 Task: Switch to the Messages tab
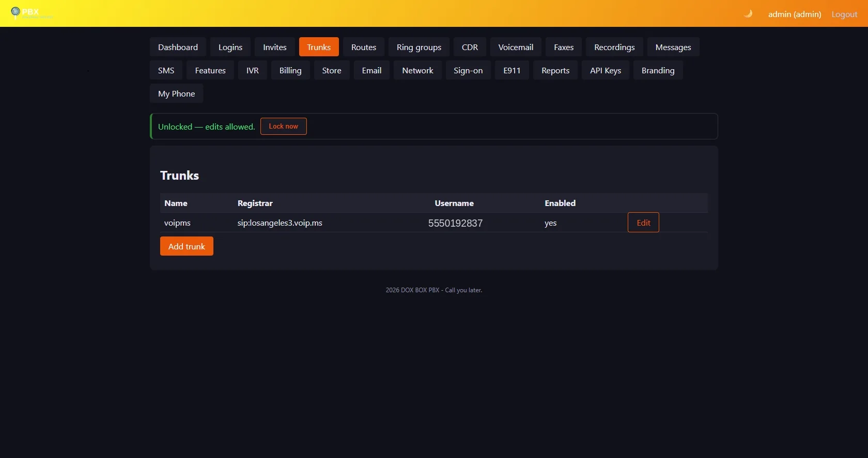tap(673, 47)
